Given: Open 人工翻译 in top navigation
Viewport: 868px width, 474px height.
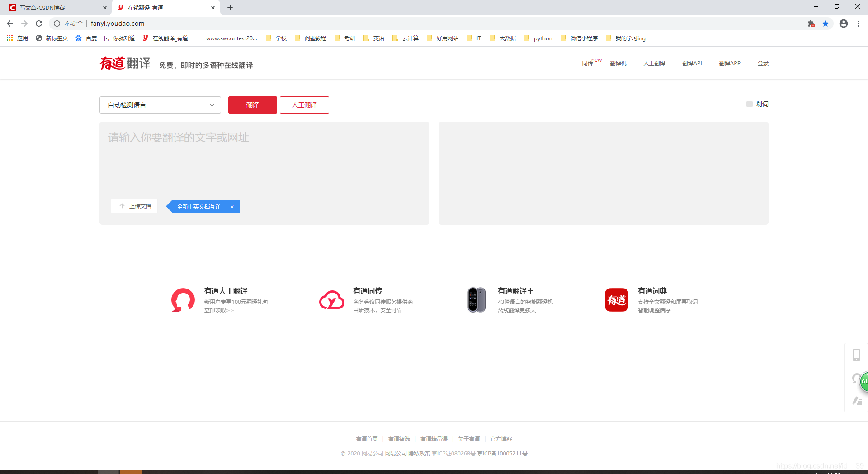Looking at the screenshot, I should (x=654, y=63).
